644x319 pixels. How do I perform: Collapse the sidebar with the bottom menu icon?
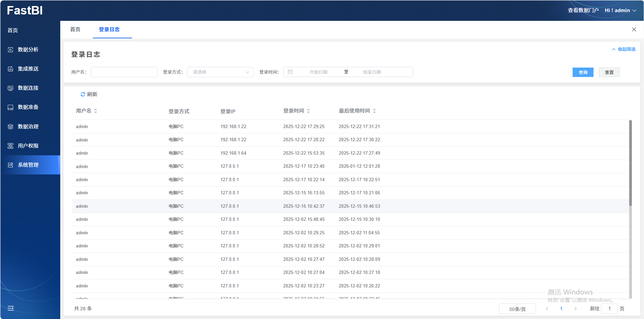pos(11,308)
